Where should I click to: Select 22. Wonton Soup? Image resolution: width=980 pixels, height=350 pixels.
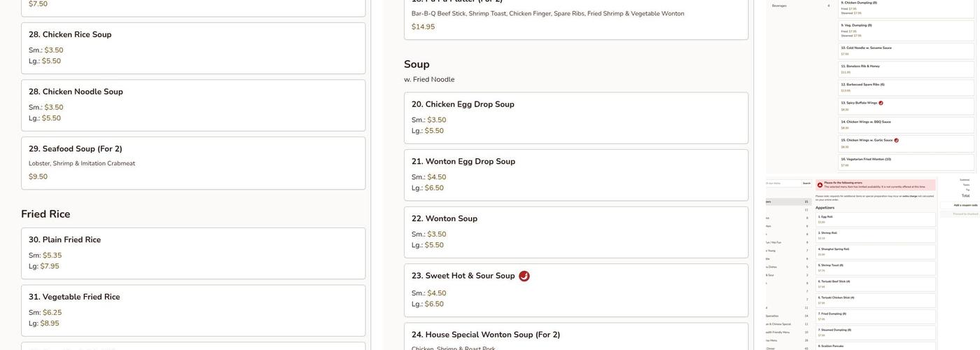click(575, 232)
